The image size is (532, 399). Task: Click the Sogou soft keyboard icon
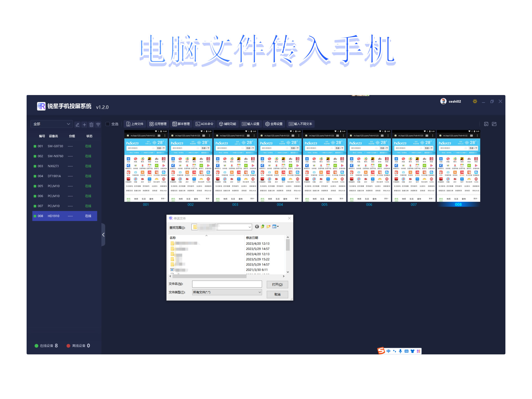coord(406,351)
